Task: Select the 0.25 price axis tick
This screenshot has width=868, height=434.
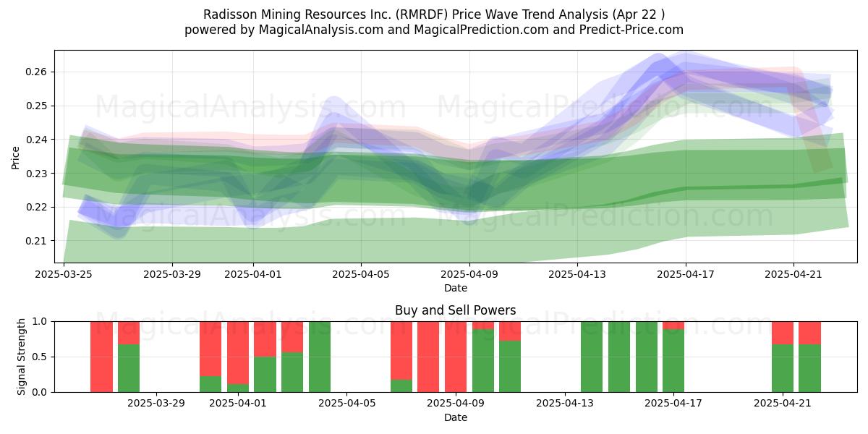Action: (37, 106)
